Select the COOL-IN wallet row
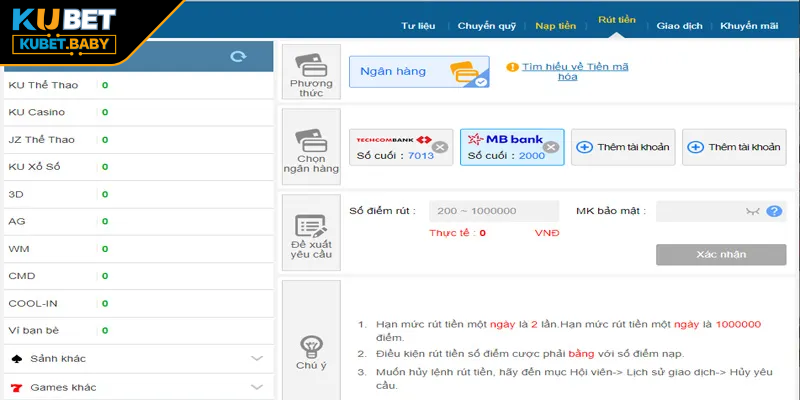Viewport: 800px width, 400px height. 138,304
